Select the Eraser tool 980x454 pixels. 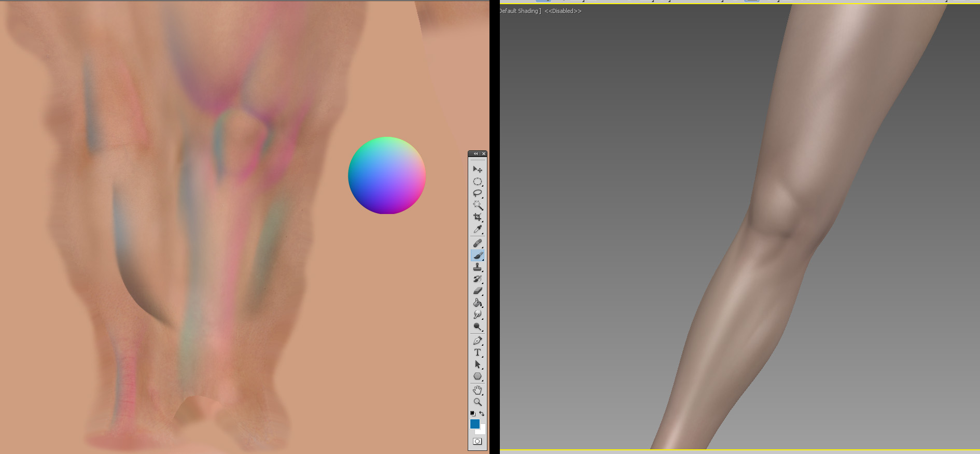(478, 291)
